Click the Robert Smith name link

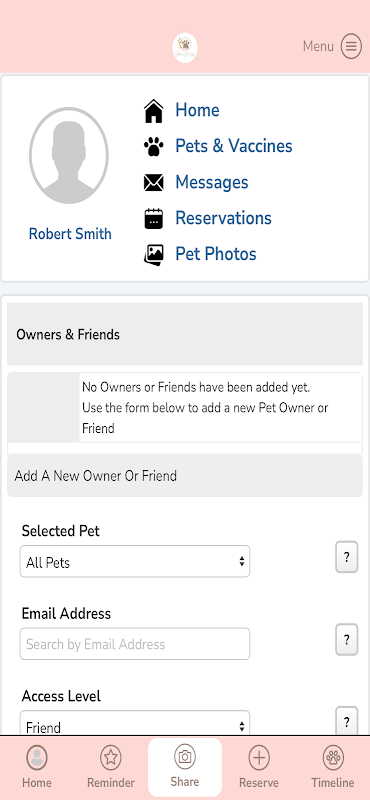tap(70, 234)
